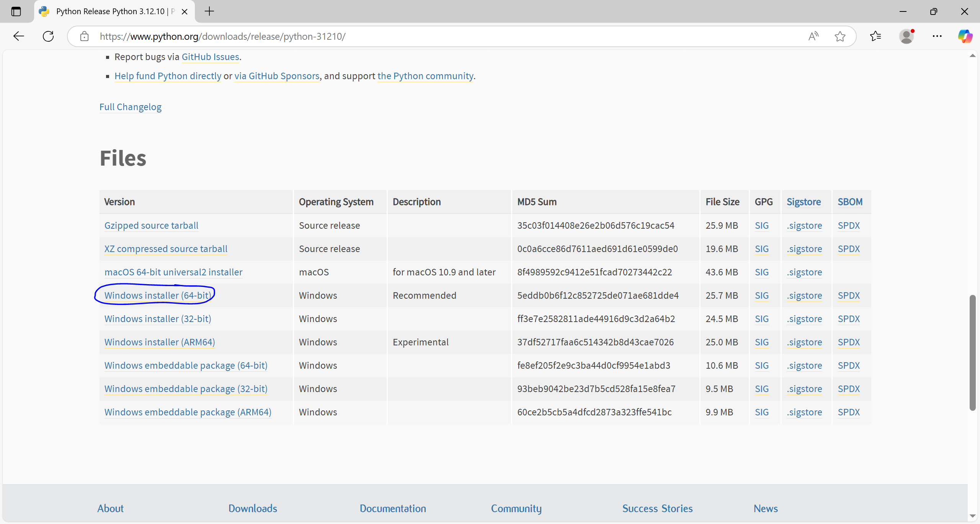Open the Downloads footer link
This screenshot has width=980, height=524.
(253, 509)
